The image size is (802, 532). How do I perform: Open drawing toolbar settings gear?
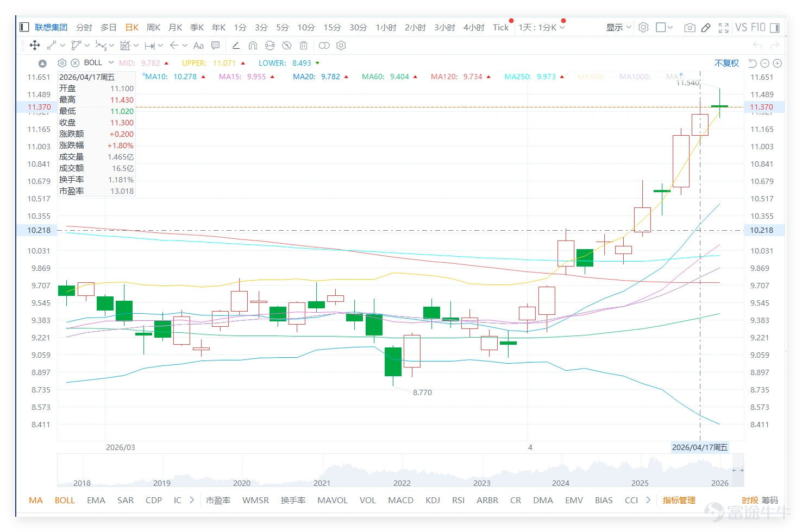(x=341, y=46)
